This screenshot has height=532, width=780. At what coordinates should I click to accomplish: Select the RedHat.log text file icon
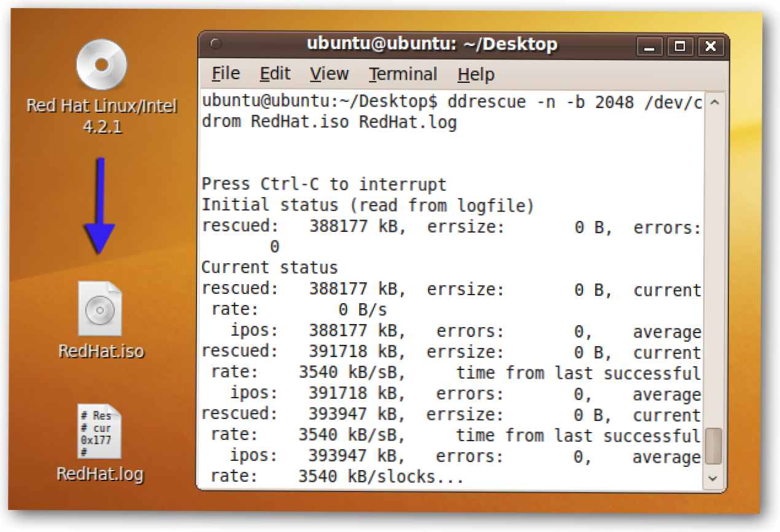[x=99, y=431]
